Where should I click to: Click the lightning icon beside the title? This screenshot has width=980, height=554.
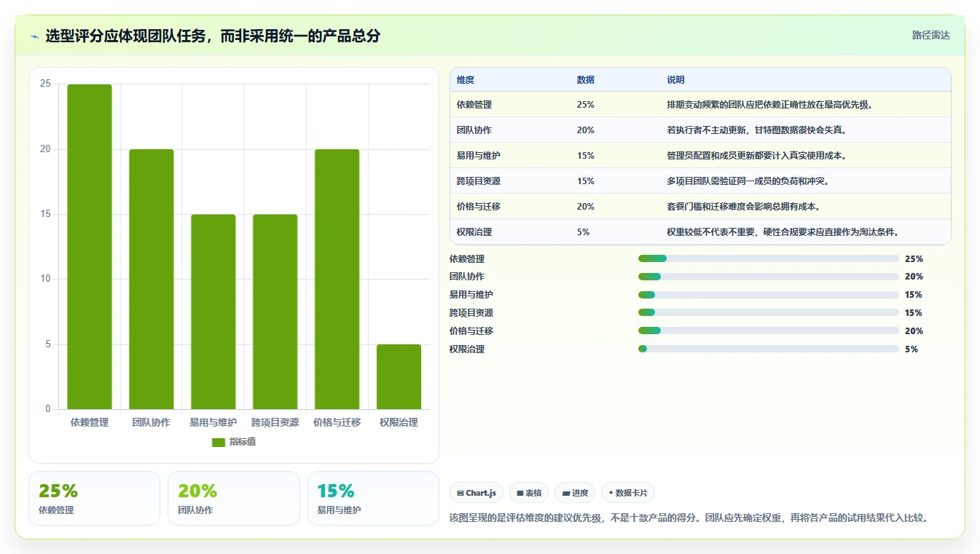(x=34, y=36)
